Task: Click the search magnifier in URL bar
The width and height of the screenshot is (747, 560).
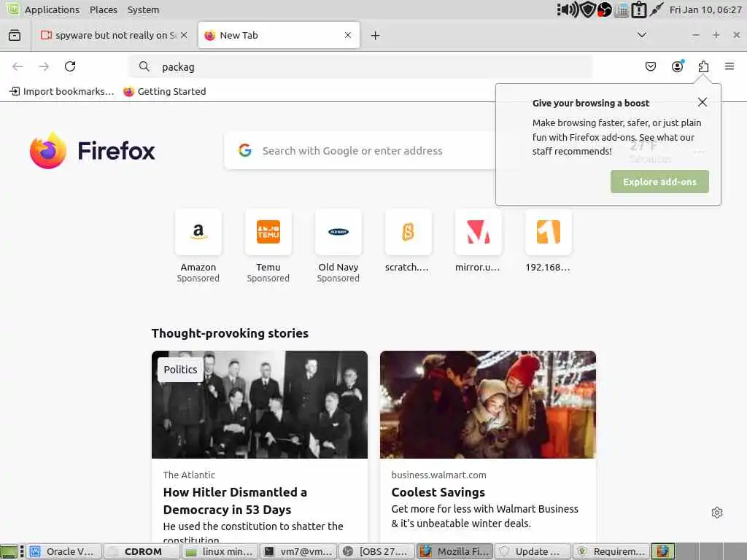Action: pos(144,66)
